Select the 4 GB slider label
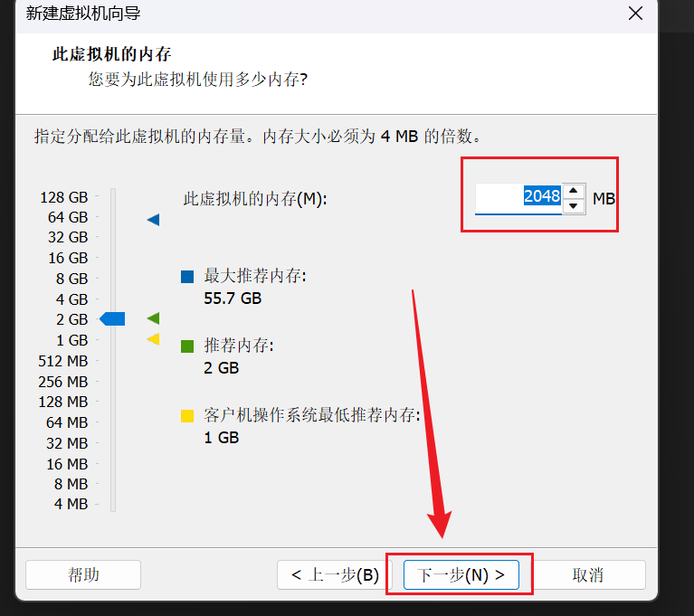This screenshot has height=616, width=694. point(71,299)
